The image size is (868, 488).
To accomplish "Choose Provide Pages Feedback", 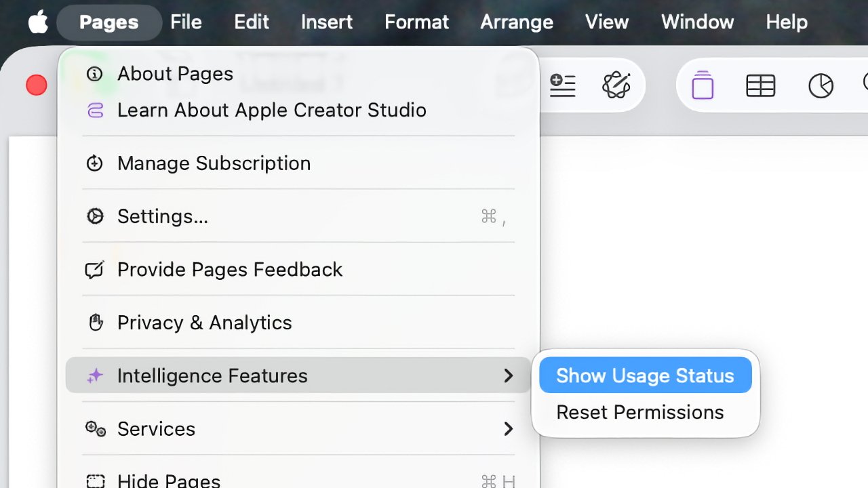I will pyautogui.click(x=229, y=270).
